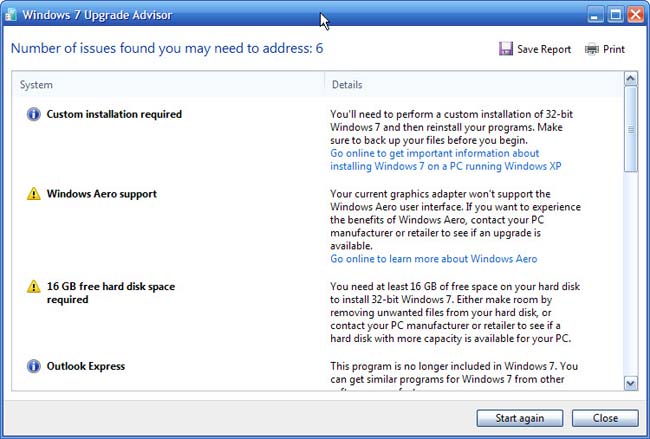650x439 pixels.
Task: Select the Custom installation required item
Action: point(114,114)
